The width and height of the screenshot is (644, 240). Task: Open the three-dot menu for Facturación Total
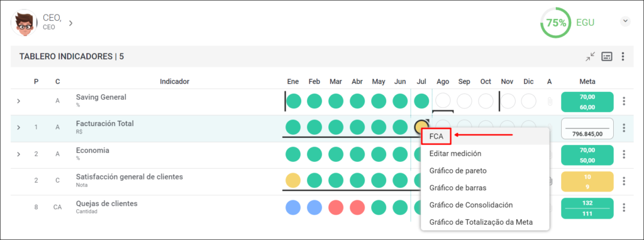tap(624, 128)
